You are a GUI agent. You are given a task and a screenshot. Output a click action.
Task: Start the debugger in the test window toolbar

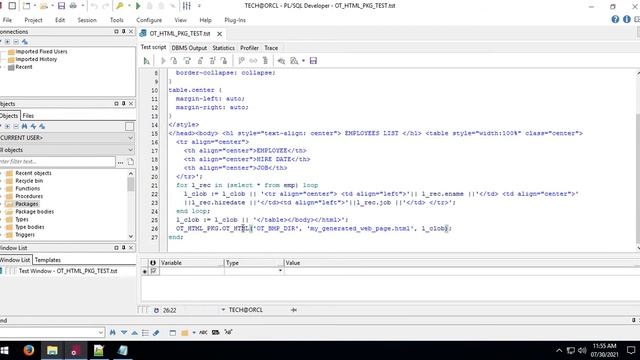tap(147, 61)
